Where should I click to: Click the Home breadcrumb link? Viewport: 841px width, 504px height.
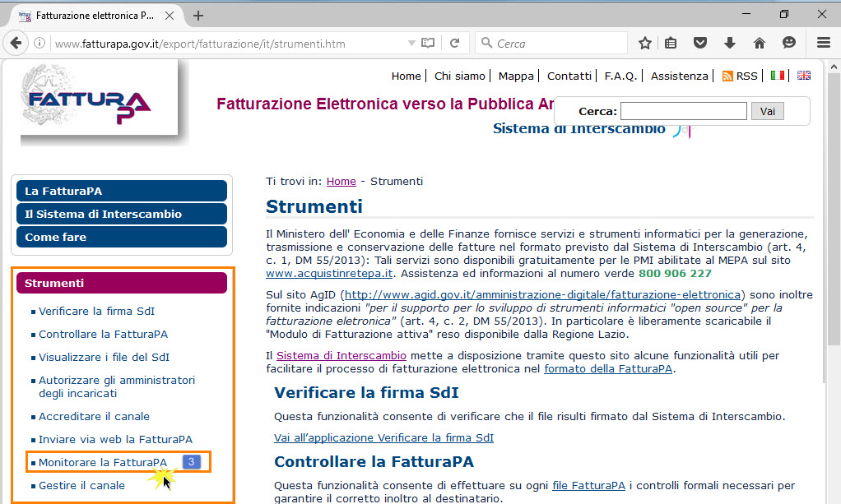coord(342,181)
